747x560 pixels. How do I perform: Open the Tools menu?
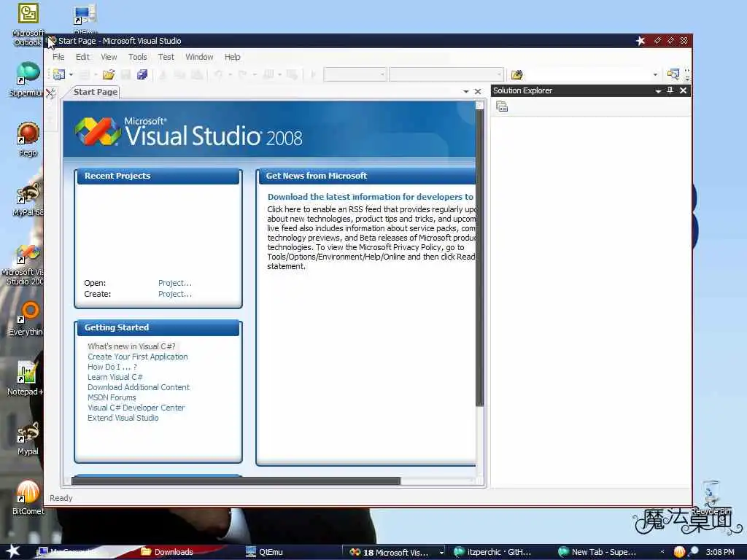(138, 57)
